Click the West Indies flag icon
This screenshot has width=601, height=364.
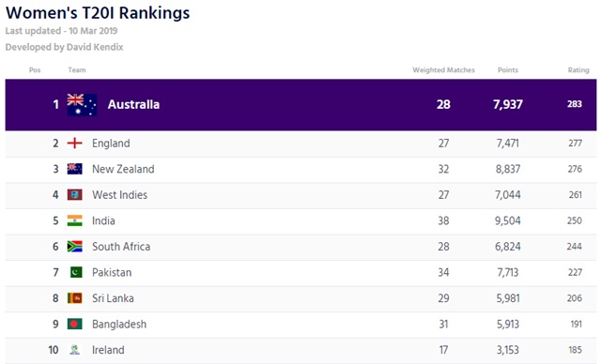[74, 195]
